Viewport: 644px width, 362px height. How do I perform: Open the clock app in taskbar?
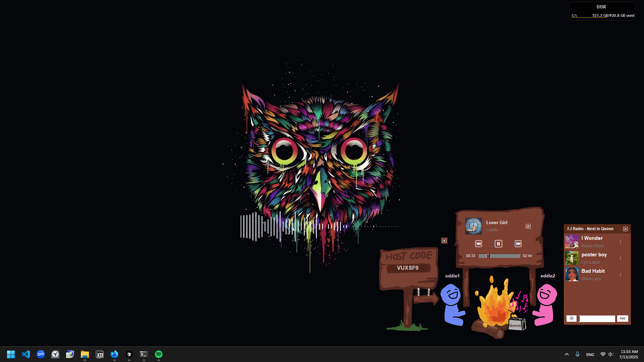tap(55, 354)
